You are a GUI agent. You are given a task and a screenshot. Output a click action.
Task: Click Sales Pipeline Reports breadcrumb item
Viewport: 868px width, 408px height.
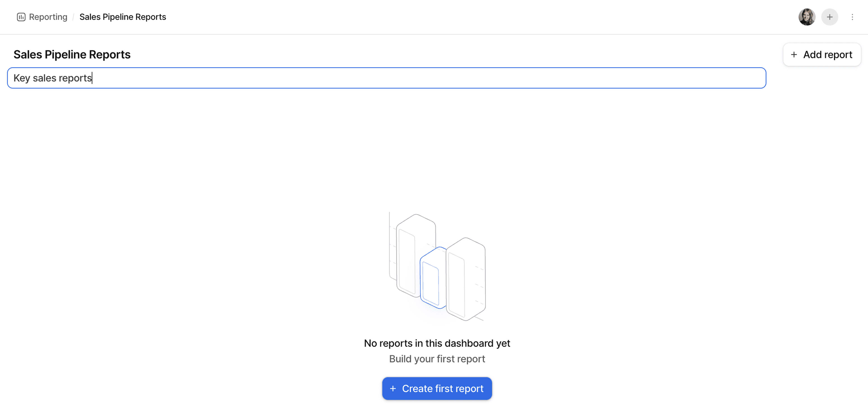123,17
